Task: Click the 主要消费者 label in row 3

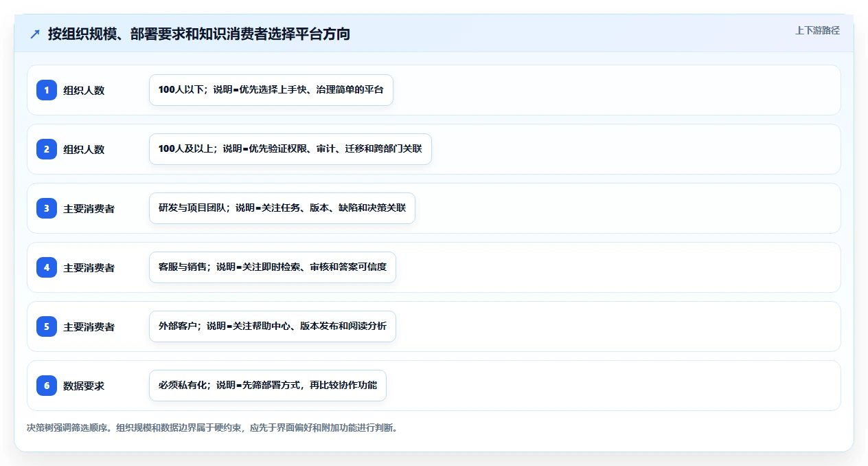Action: click(x=89, y=208)
